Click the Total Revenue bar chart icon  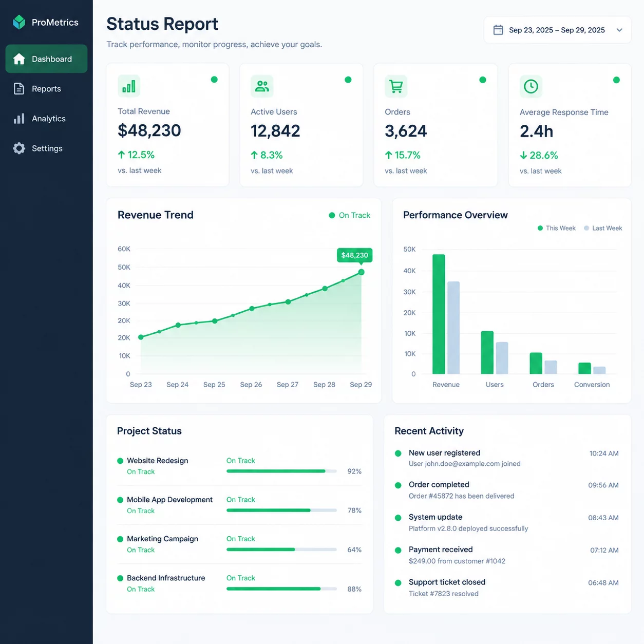(x=129, y=86)
